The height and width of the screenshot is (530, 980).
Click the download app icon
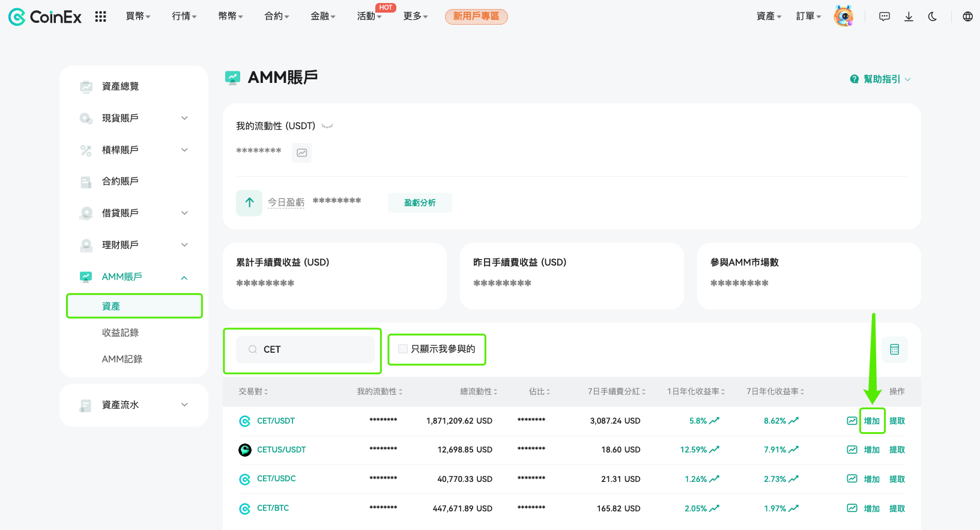click(x=909, y=17)
